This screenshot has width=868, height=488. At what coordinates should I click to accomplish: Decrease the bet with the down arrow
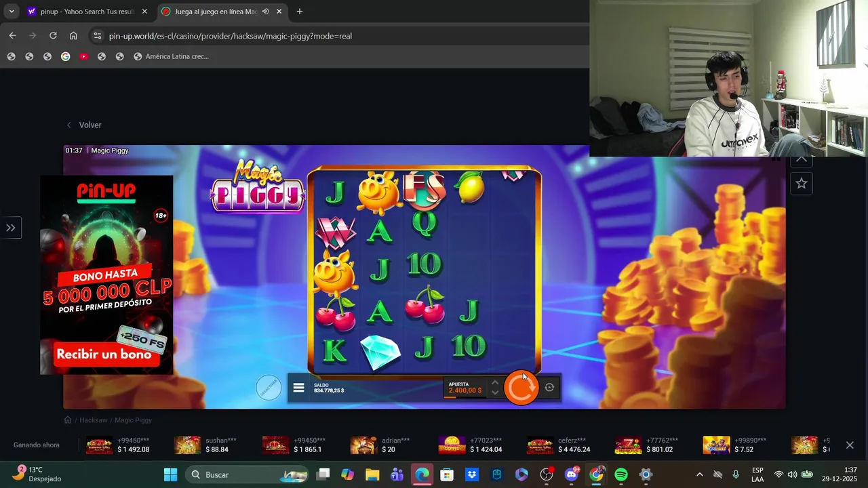(495, 392)
